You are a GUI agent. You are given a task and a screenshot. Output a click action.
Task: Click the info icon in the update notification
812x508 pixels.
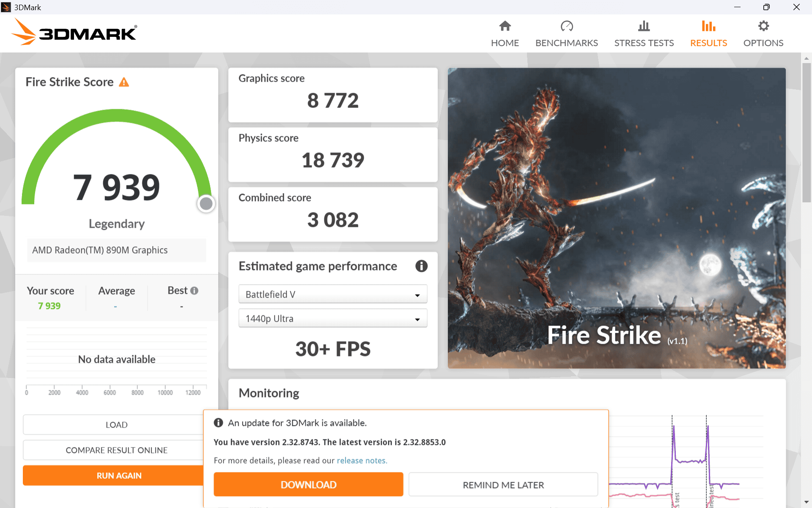point(218,422)
